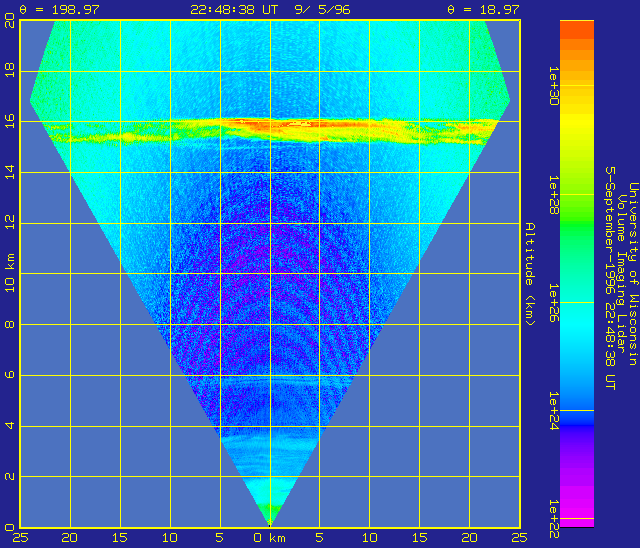Click the altitude axis 18 label
Viewport: 640px width, 548px height.
pos(10,70)
